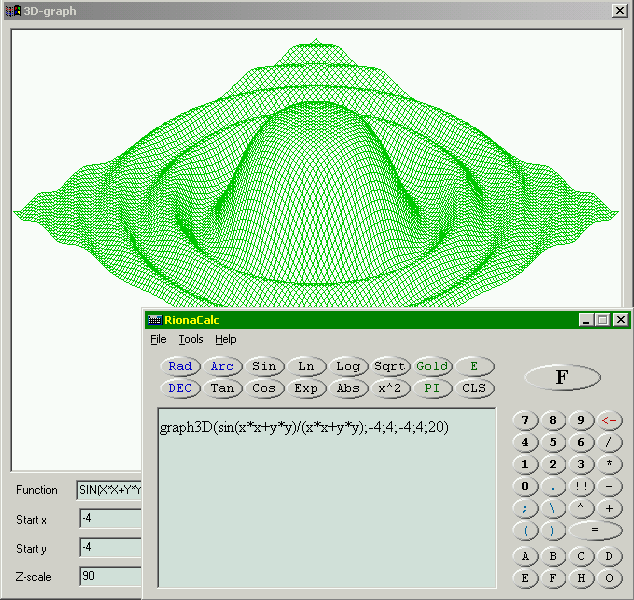Viewport: 634px width, 600px height.
Task: Click the semicolon separator key
Action: 525,509
